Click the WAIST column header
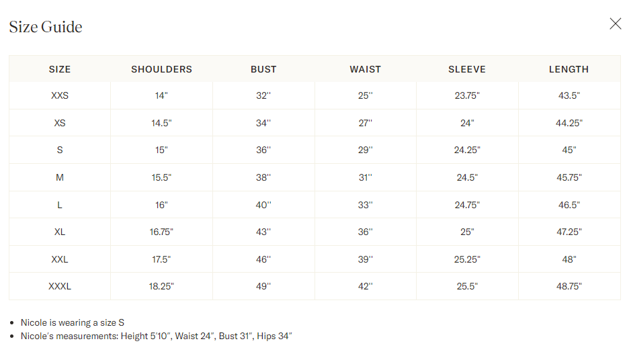The width and height of the screenshot is (627, 364). coord(365,69)
